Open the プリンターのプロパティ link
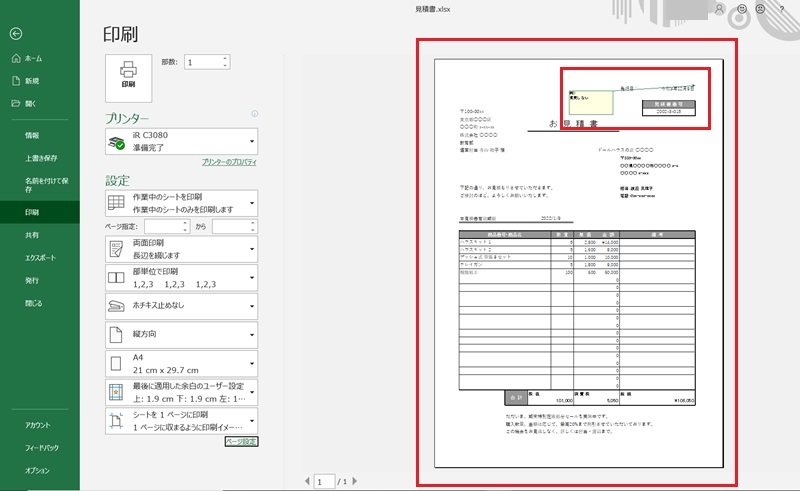Image resolution: width=800 pixels, height=491 pixels. 229,161
